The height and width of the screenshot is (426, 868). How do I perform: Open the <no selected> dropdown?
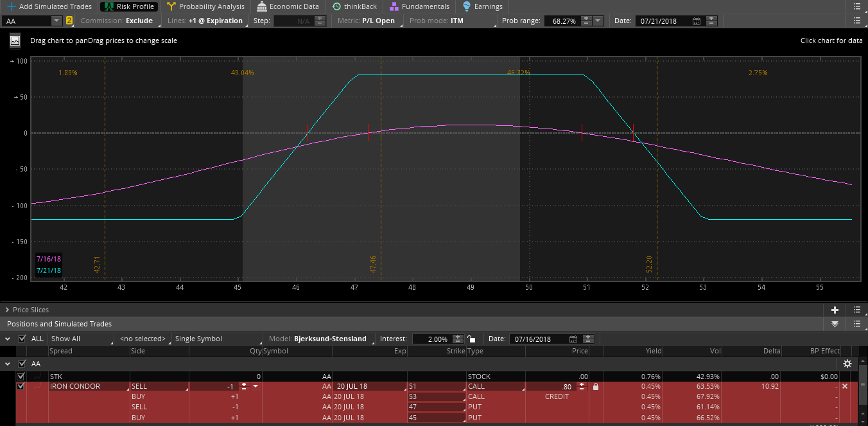pyautogui.click(x=143, y=339)
